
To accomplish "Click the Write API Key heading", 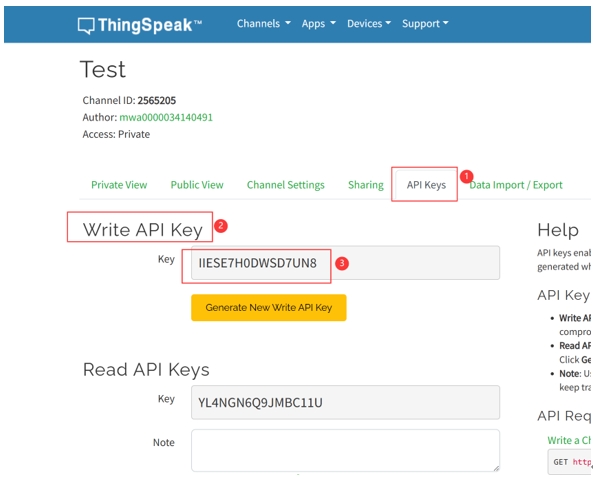I will (143, 230).
